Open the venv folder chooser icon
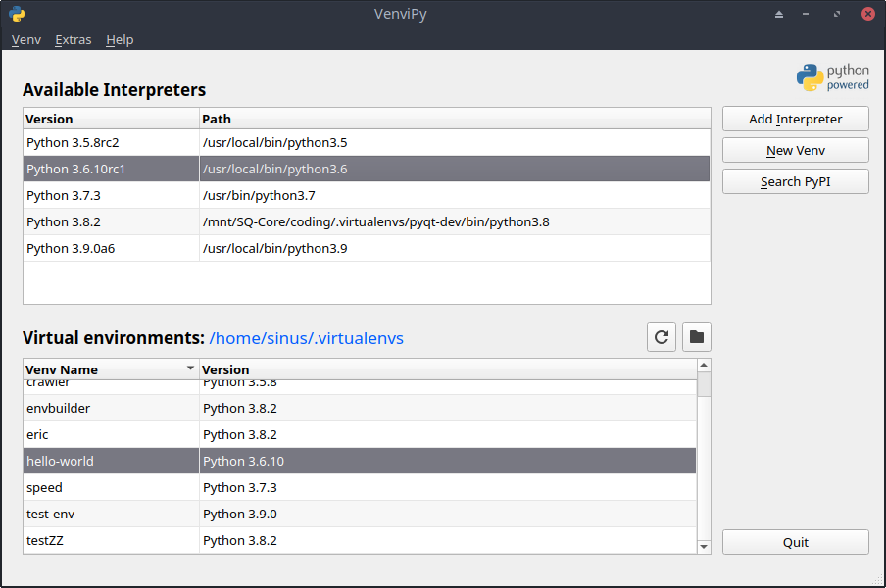Screen dimensions: 886x588 pyautogui.click(x=696, y=337)
